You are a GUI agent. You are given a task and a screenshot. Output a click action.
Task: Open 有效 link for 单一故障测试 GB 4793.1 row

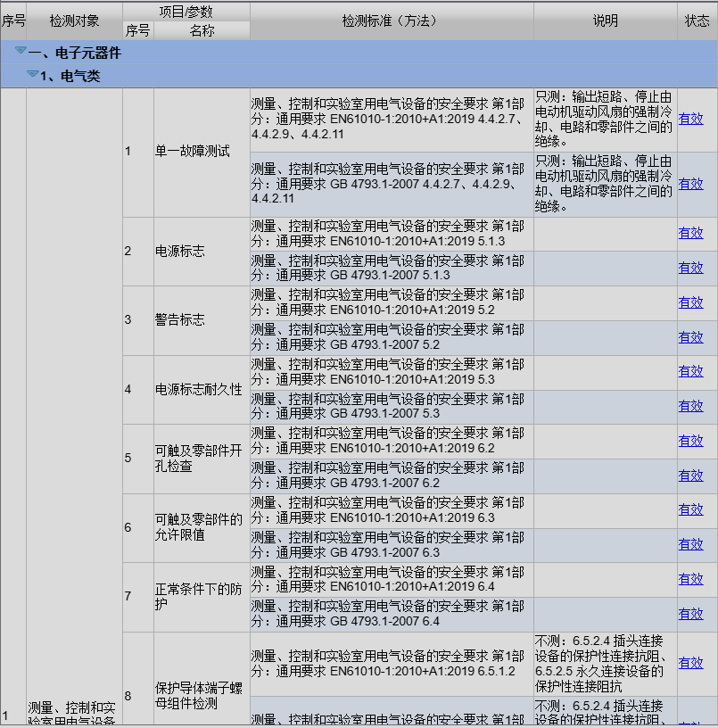click(690, 184)
